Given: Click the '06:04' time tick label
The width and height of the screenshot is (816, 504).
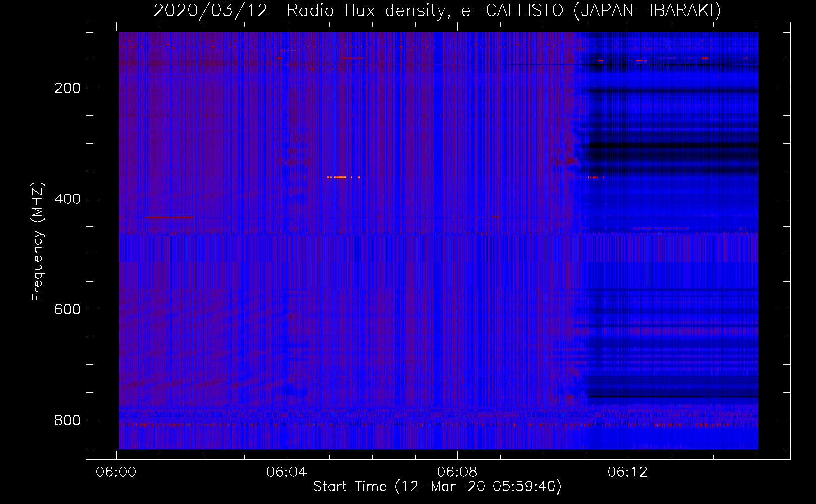Looking at the screenshot, I should pos(286,472).
